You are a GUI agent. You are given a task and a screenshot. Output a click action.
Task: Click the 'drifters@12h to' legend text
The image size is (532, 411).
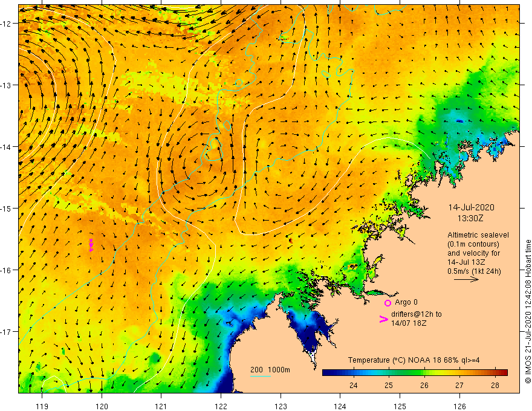[417, 314]
